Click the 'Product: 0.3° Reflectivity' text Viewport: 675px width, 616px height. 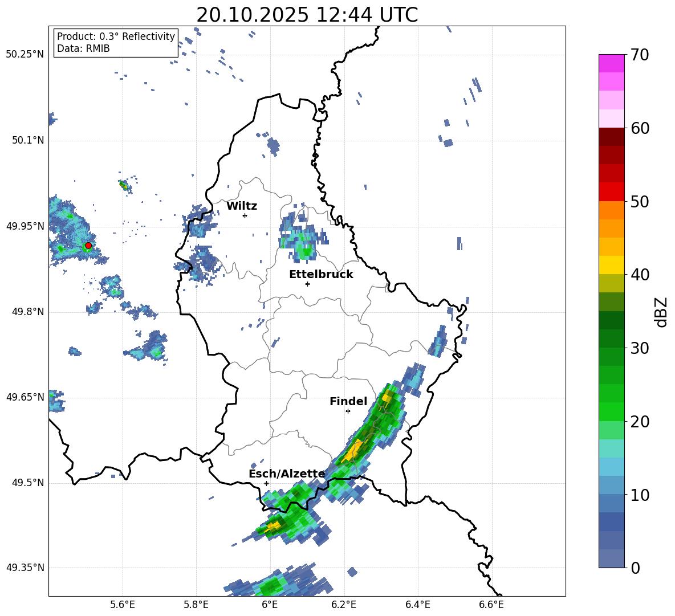click(x=116, y=36)
